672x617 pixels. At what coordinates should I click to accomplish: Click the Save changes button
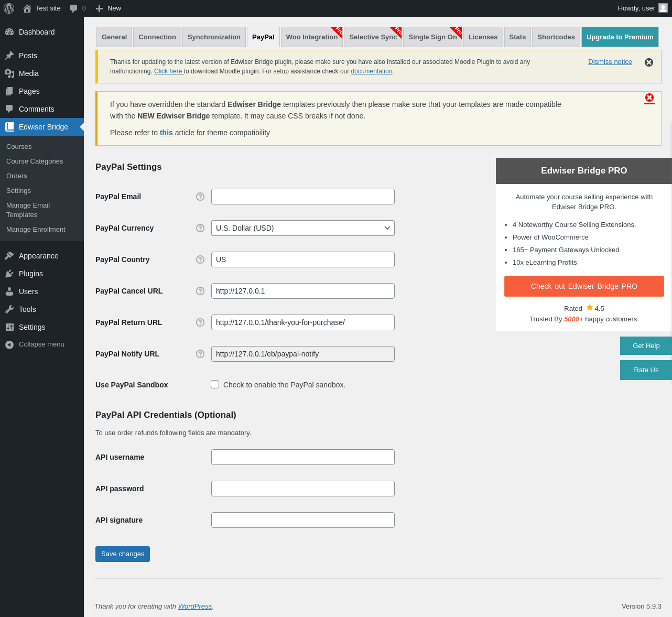pos(123,554)
